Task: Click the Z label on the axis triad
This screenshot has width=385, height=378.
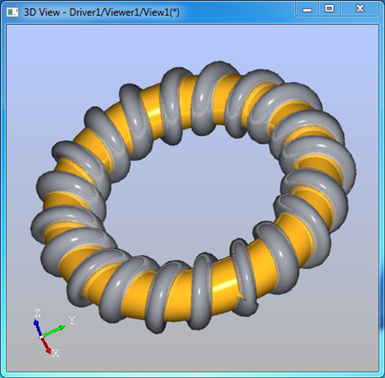Action: [37, 313]
